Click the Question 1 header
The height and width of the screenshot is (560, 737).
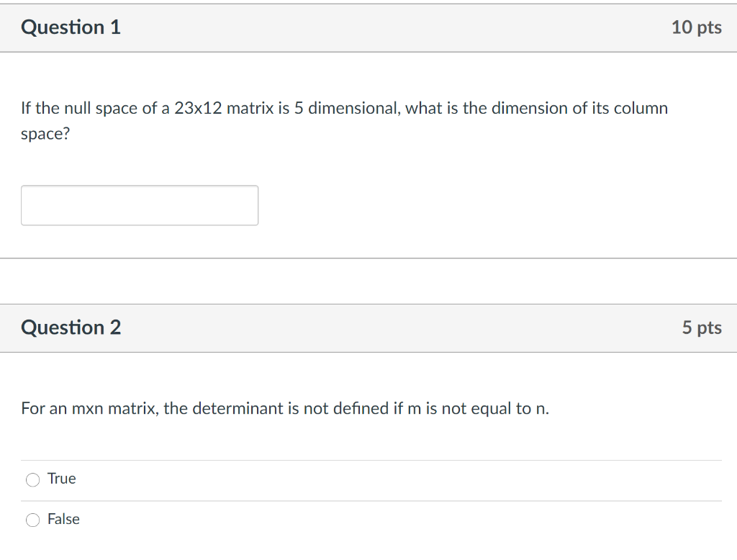(x=71, y=27)
